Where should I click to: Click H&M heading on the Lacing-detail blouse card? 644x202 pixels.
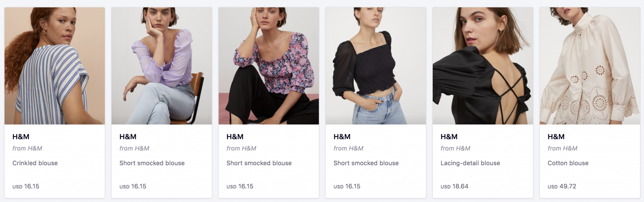449,137
